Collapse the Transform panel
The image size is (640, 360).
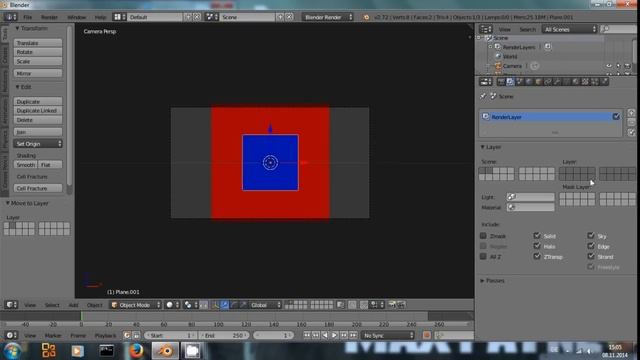(x=18, y=28)
